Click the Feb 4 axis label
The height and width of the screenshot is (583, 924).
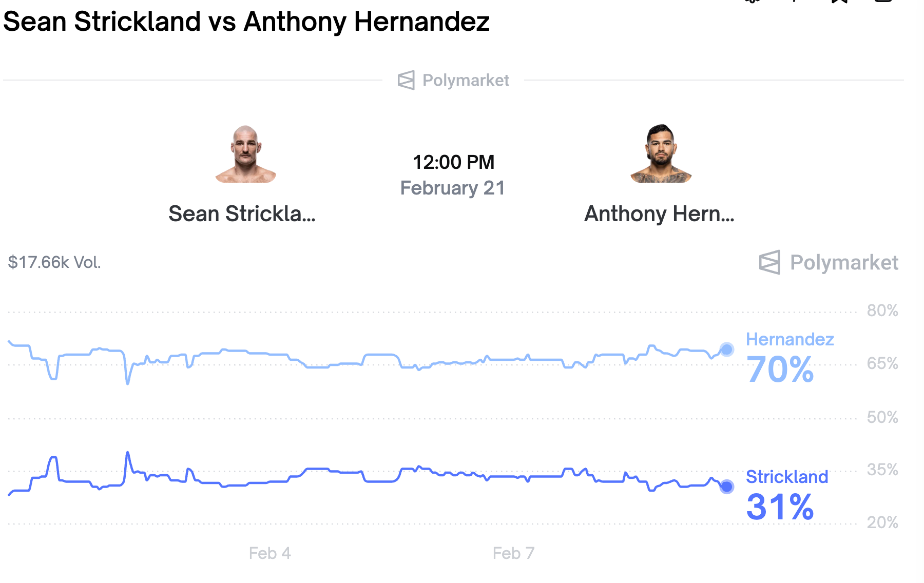point(269,553)
